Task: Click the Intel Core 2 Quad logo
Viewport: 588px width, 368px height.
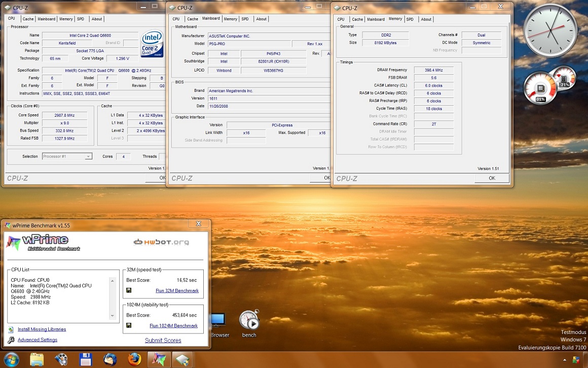Action: coord(152,44)
